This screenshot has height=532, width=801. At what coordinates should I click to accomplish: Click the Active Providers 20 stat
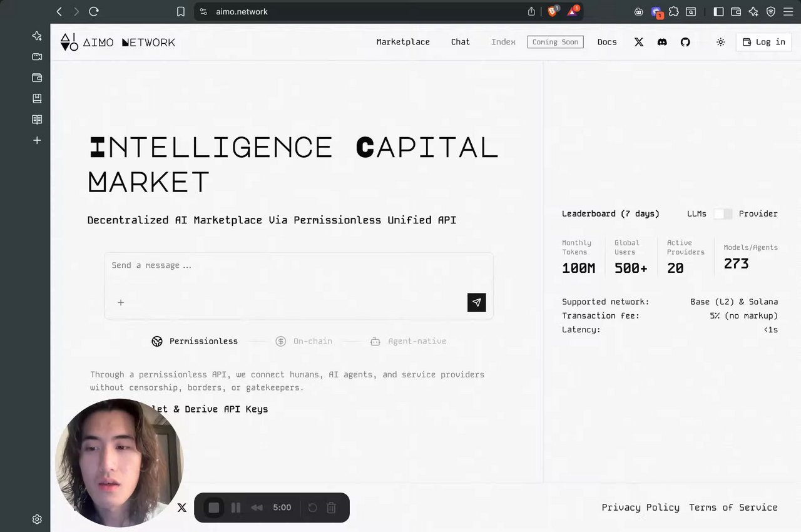(685, 257)
